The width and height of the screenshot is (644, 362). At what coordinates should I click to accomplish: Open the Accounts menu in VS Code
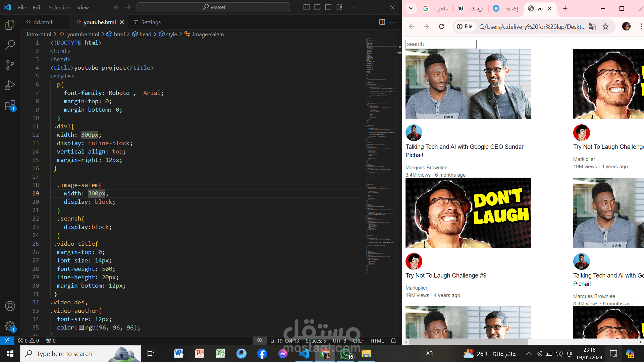(10, 306)
